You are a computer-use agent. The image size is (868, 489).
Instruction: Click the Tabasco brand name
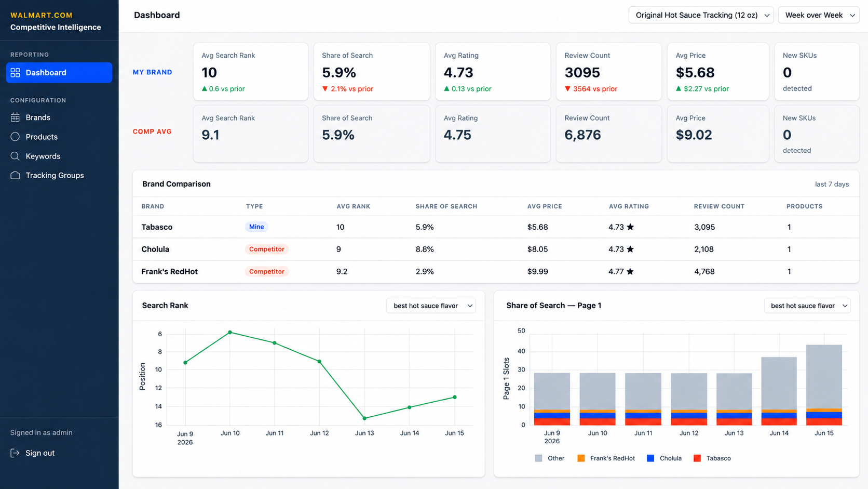tap(157, 227)
